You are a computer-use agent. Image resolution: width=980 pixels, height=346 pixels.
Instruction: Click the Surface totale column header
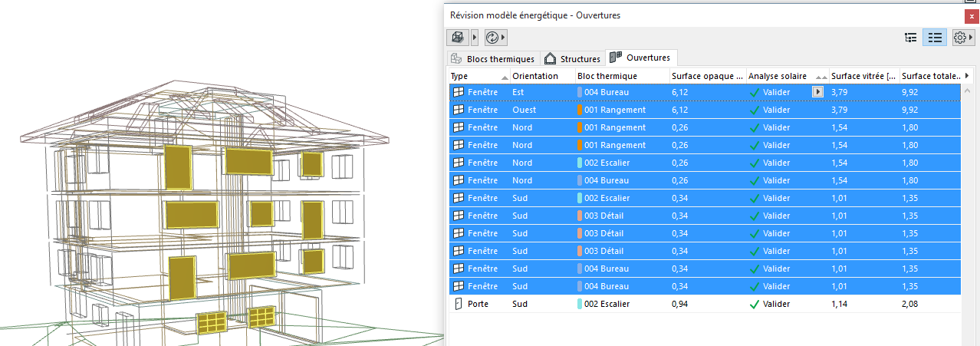(930, 76)
